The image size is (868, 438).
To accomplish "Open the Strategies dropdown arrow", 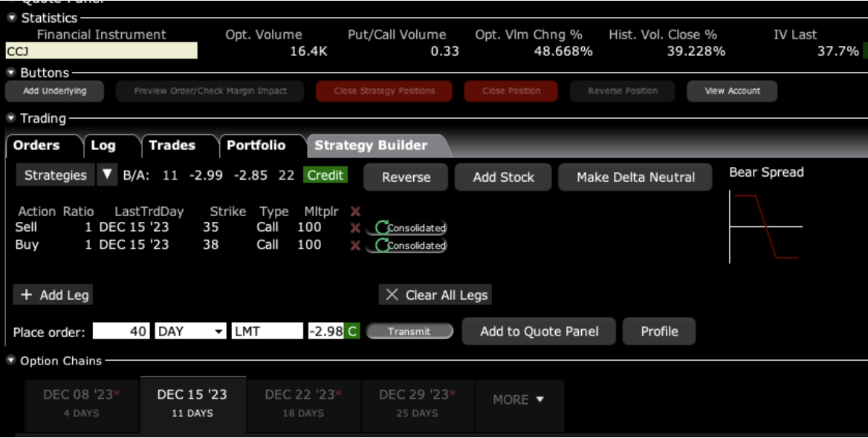I will [x=107, y=175].
